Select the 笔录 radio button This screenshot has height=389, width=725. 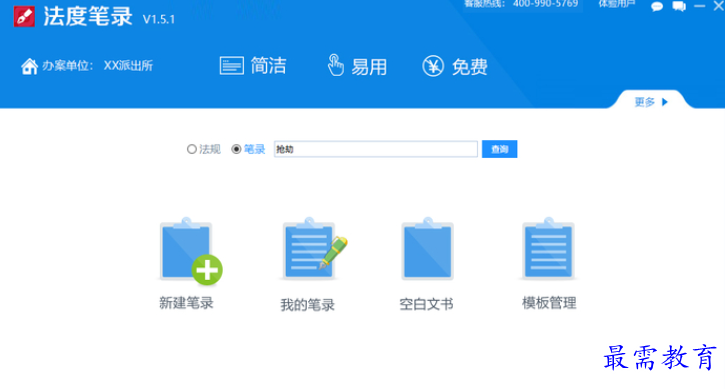[x=236, y=149]
